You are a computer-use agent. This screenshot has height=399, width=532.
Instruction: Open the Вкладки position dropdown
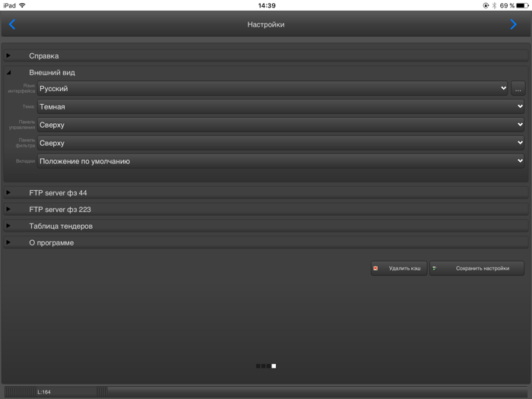coord(280,161)
